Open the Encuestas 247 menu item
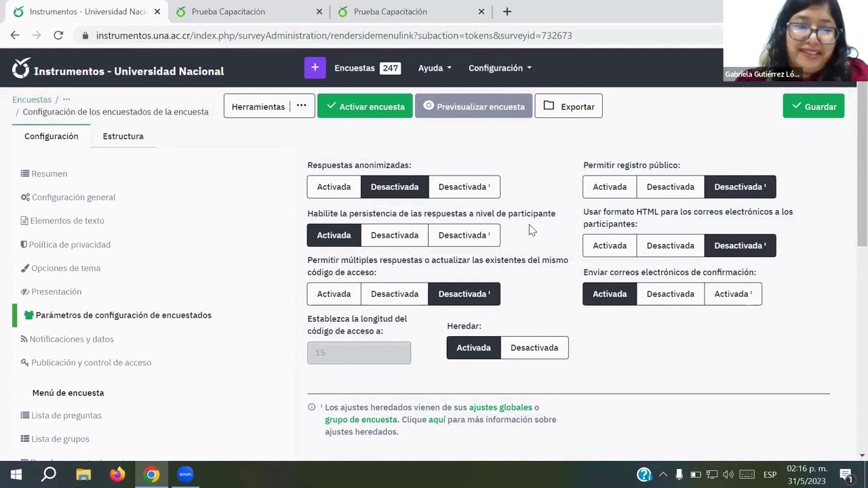 click(367, 68)
